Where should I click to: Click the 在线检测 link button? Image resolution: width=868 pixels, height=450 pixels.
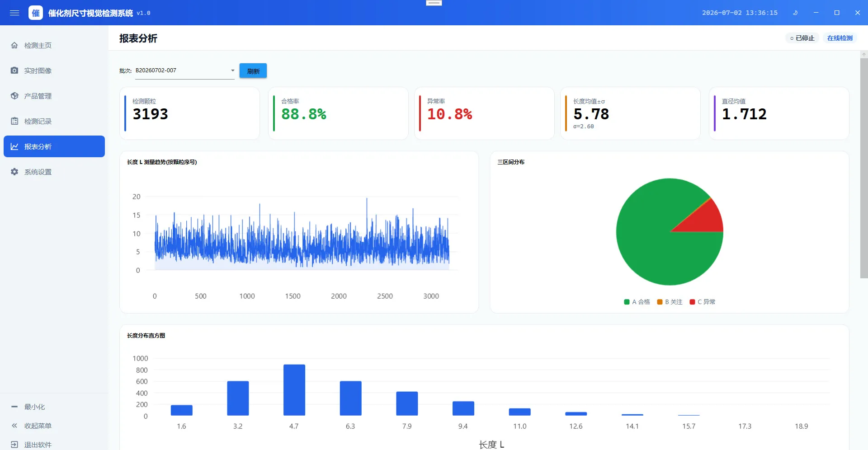pyautogui.click(x=840, y=38)
